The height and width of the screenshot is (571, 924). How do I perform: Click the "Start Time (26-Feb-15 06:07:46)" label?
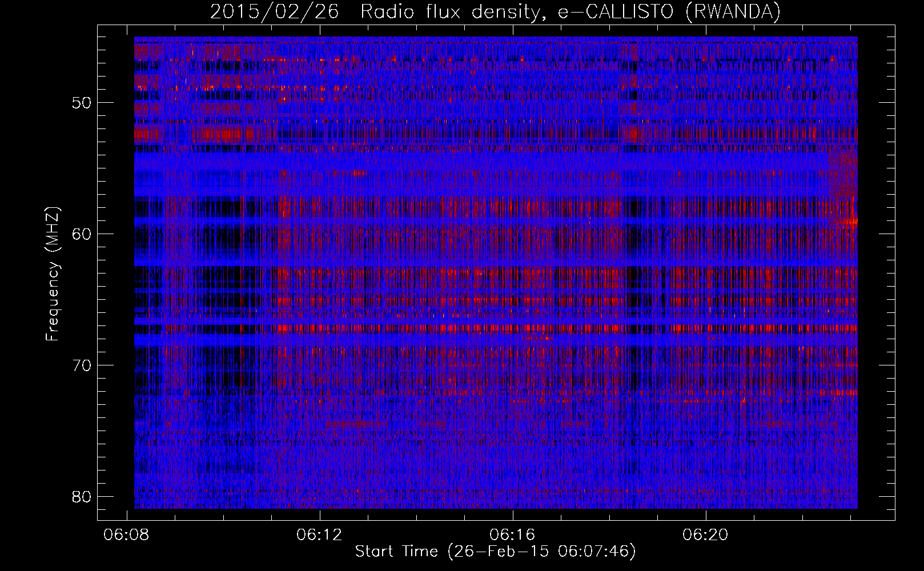(x=495, y=552)
